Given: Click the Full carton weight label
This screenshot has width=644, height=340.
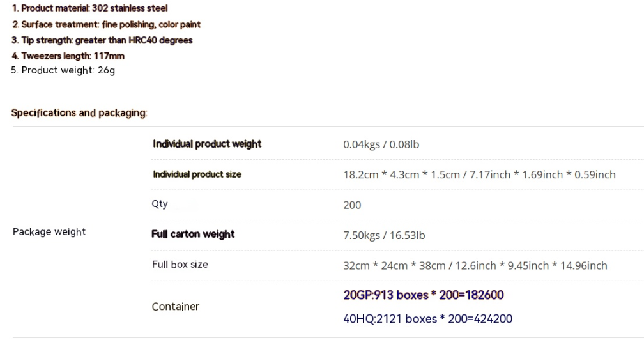Looking at the screenshot, I should pyautogui.click(x=193, y=234).
